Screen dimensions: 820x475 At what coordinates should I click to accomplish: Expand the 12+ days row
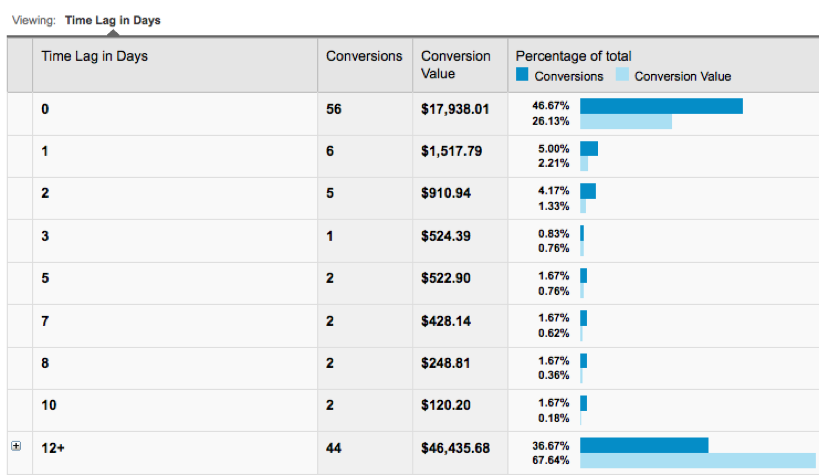[14, 448]
